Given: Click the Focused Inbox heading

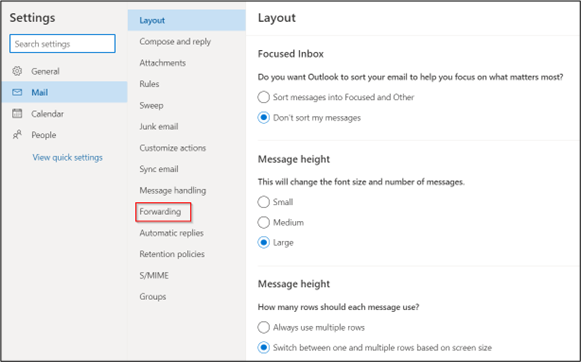Looking at the screenshot, I should (x=290, y=54).
